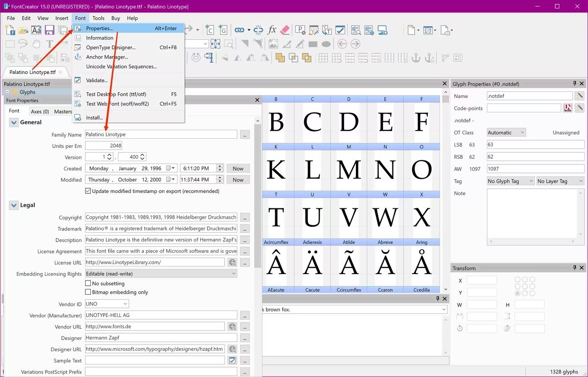Click the unlink broken chain icon
Image resolution: width=588 pixels, height=377 pixels.
(258, 30)
